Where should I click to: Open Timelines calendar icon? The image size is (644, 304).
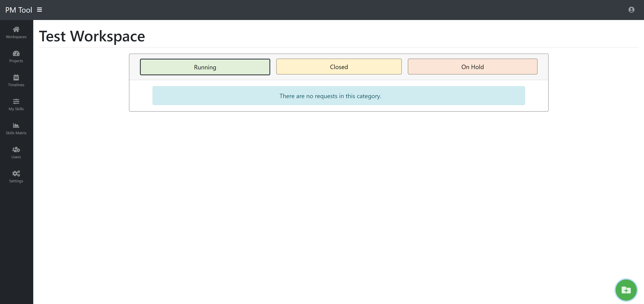(x=16, y=77)
